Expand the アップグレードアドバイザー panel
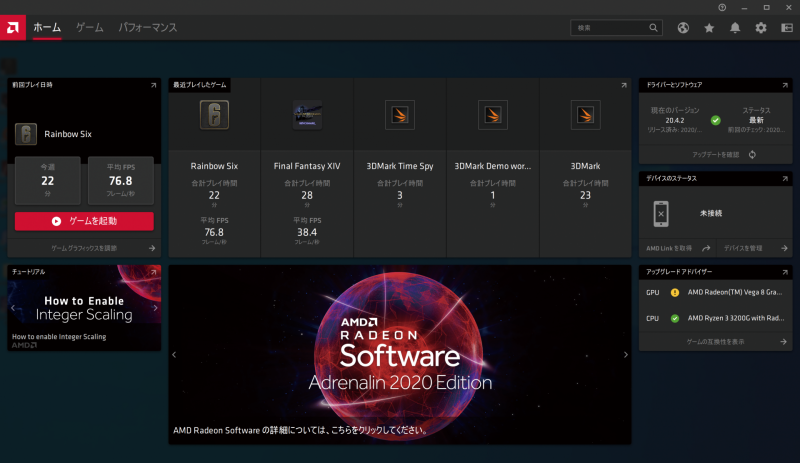The width and height of the screenshot is (800, 463). 785,272
